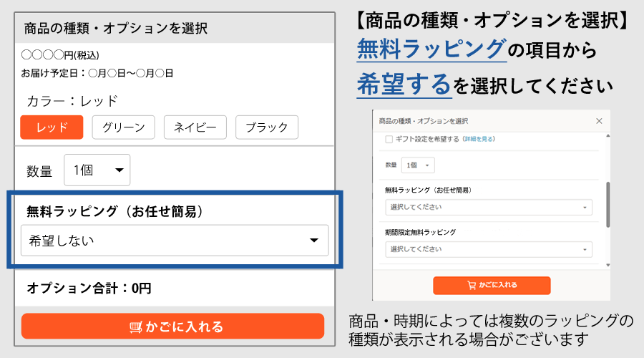This screenshot has width=644, height=358.
Task: Expand the 無料ラッピング（お任せ簡易） 選択してください dropdown
Action: click(489, 207)
